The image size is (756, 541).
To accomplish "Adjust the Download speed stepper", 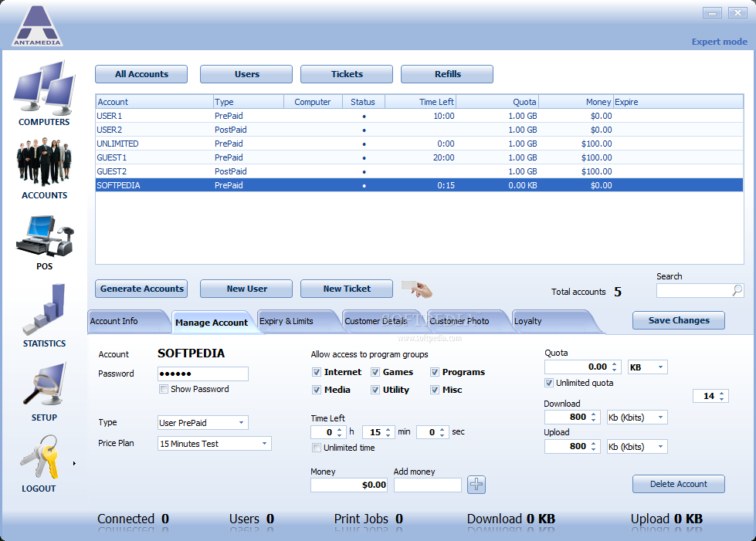I will [x=594, y=418].
